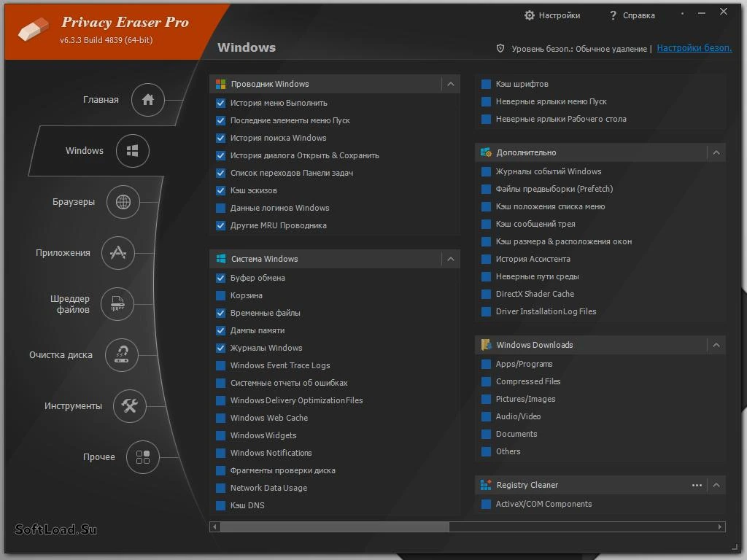Click the Дополнительно section icon
Viewport: 747px width, 560px height.
coord(486,152)
